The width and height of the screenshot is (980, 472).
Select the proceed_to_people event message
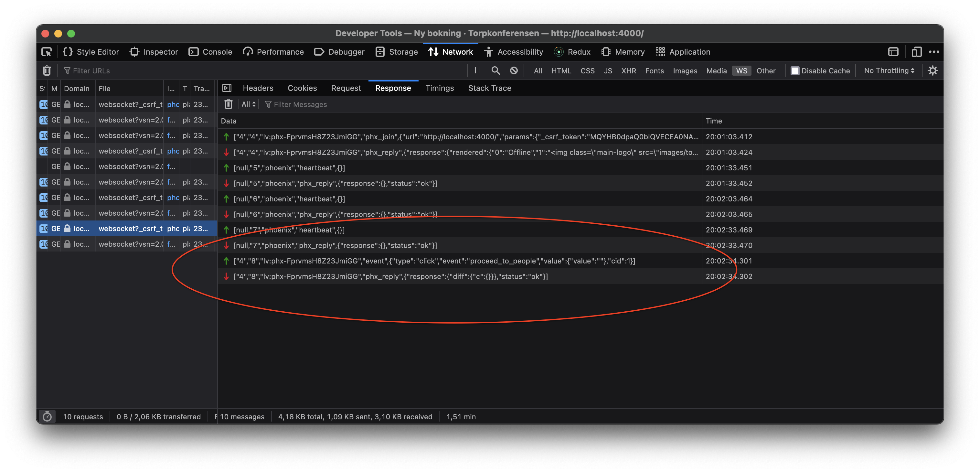(581, 261)
